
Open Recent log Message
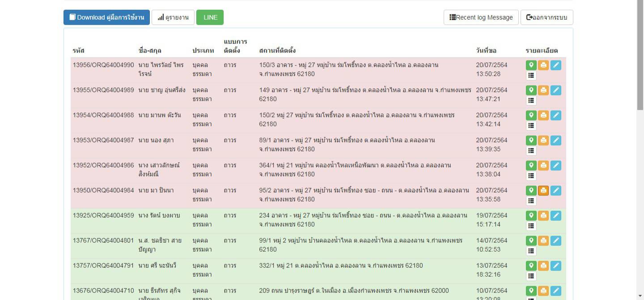point(481,17)
